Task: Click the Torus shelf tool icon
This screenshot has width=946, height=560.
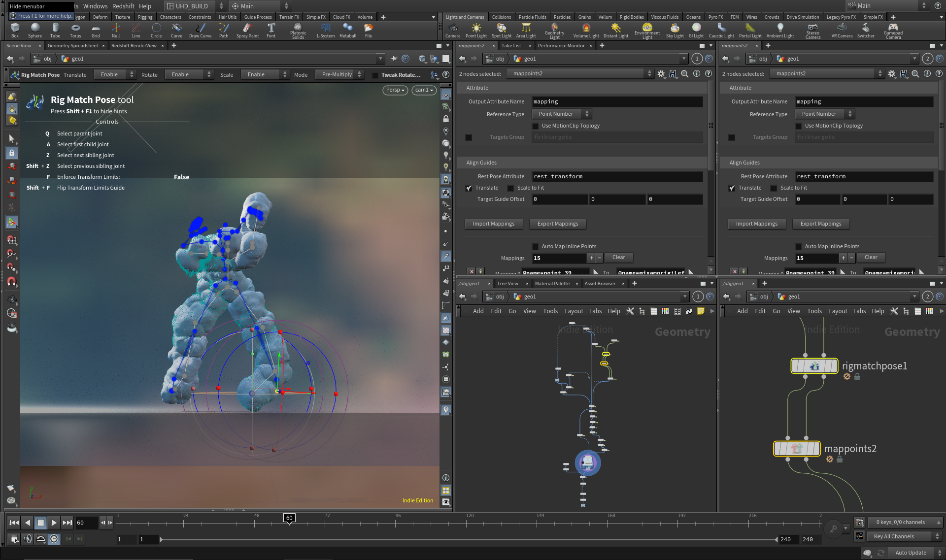Action: pos(75,30)
